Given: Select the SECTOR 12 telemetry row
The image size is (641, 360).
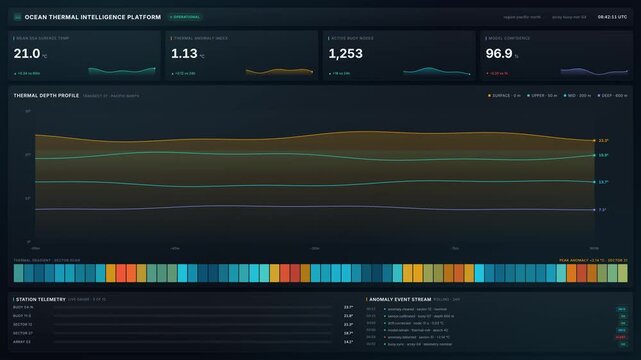Looking at the screenshot, I should (183, 324).
